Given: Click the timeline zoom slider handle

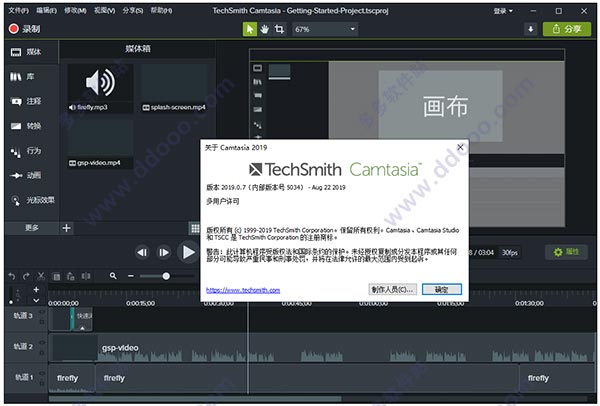Looking at the screenshot, I should click(x=166, y=276).
